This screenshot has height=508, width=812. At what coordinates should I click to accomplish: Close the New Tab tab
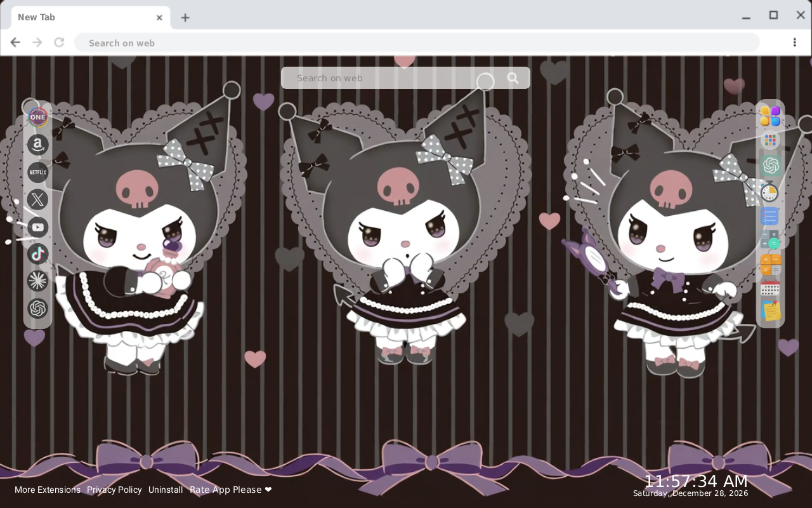pyautogui.click(x=159, y=18)
